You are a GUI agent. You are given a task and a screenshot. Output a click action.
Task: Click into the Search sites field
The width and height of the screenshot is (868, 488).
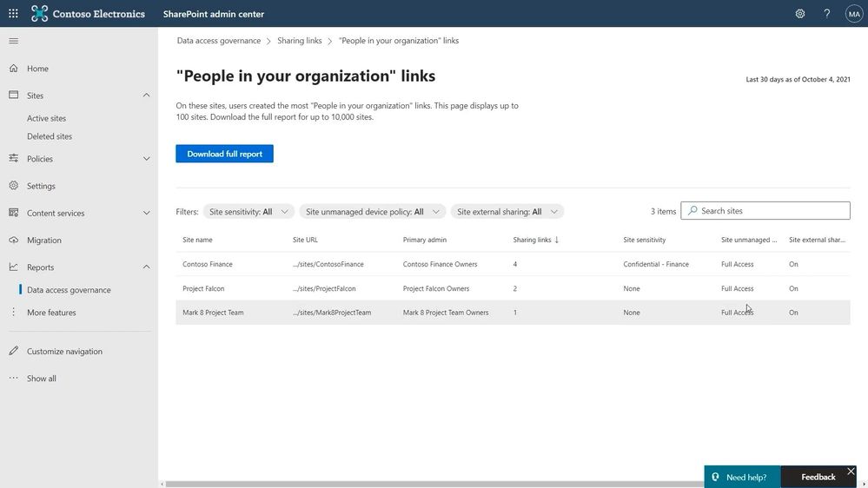click(765, 211)
